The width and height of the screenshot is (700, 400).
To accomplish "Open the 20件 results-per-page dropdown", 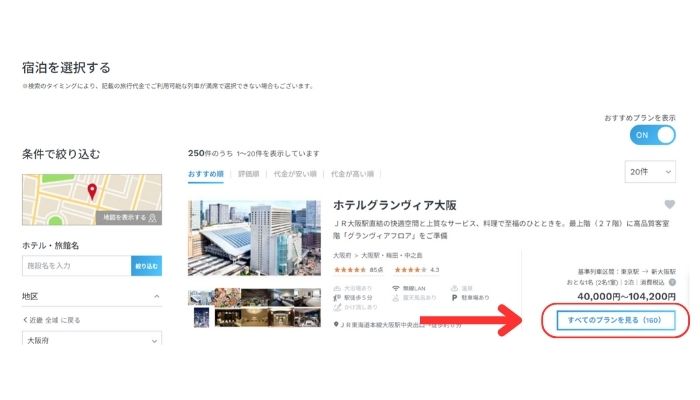I will pos(650,172).
